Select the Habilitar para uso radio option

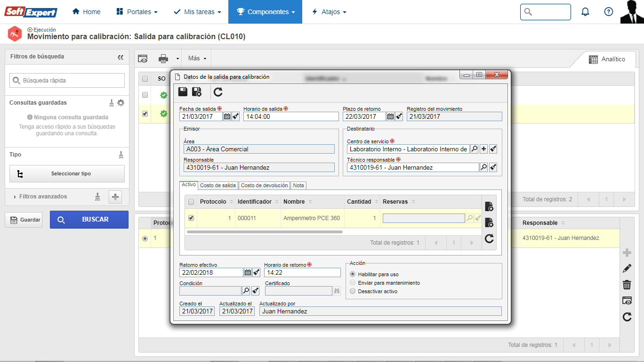click(x=353, y=274)
